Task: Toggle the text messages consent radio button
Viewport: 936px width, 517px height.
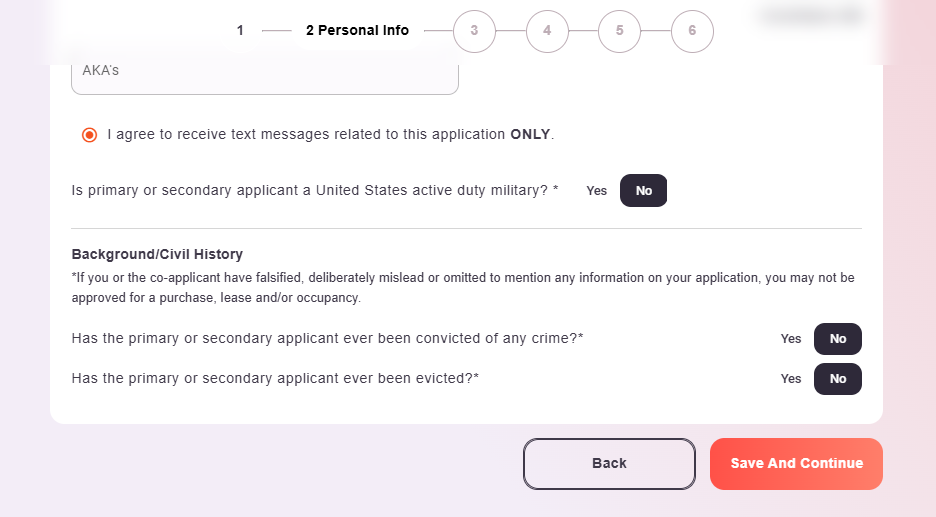Action: pyautogui.click(x=90, y=135)
